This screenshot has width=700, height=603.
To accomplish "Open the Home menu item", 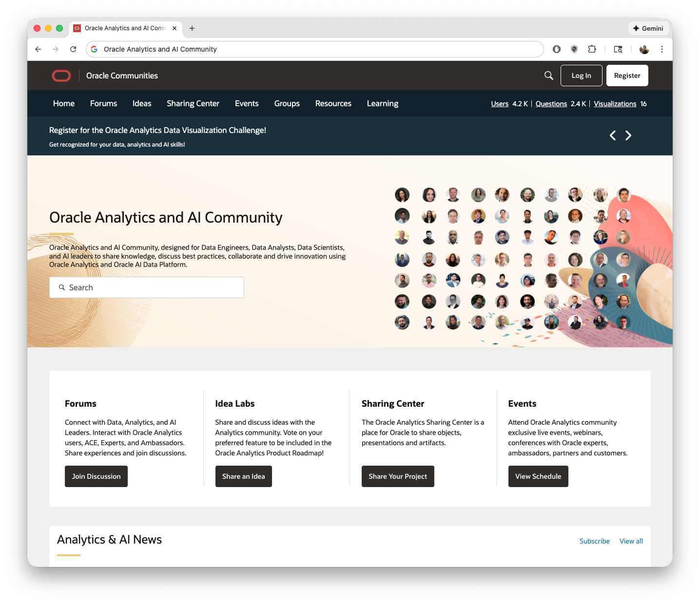I will pos(64,103).
